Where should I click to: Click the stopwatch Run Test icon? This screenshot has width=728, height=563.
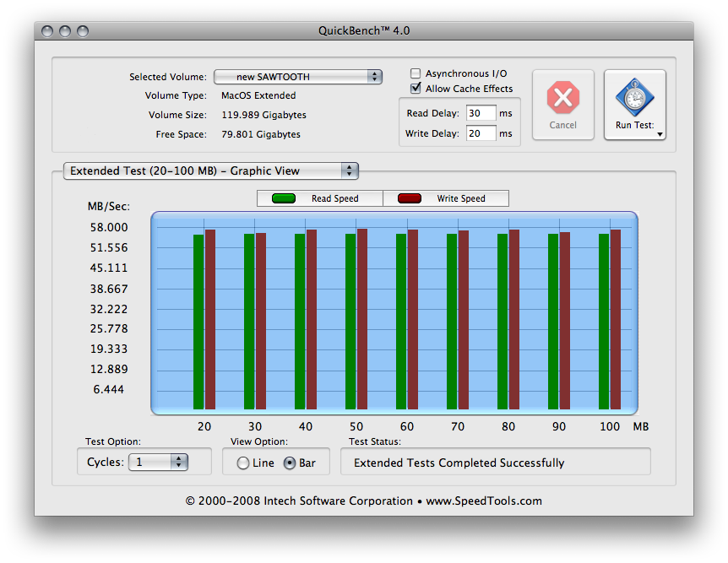point(635,97)
